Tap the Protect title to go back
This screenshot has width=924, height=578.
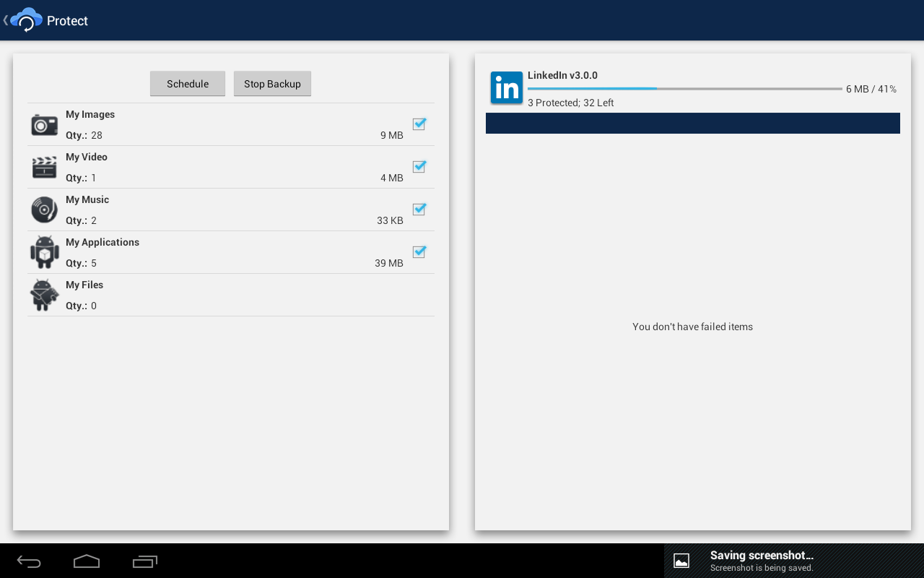(67, 21)
